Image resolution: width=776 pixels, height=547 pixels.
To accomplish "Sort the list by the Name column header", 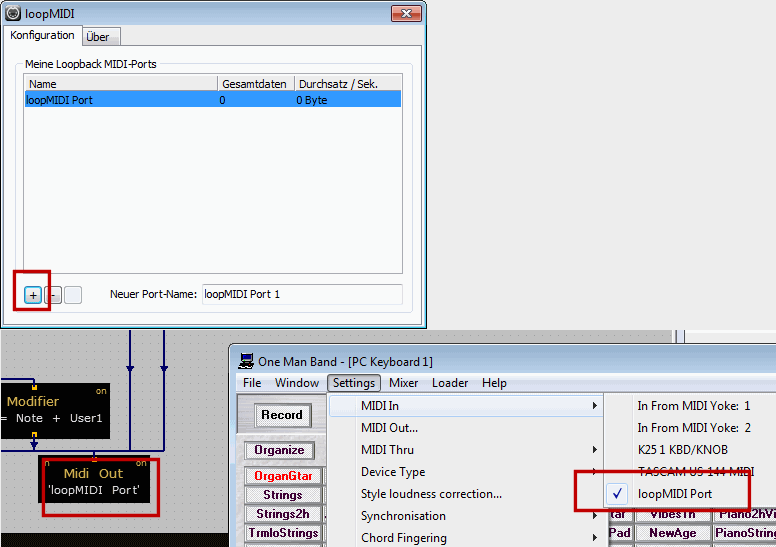I will tap(121, 84).
